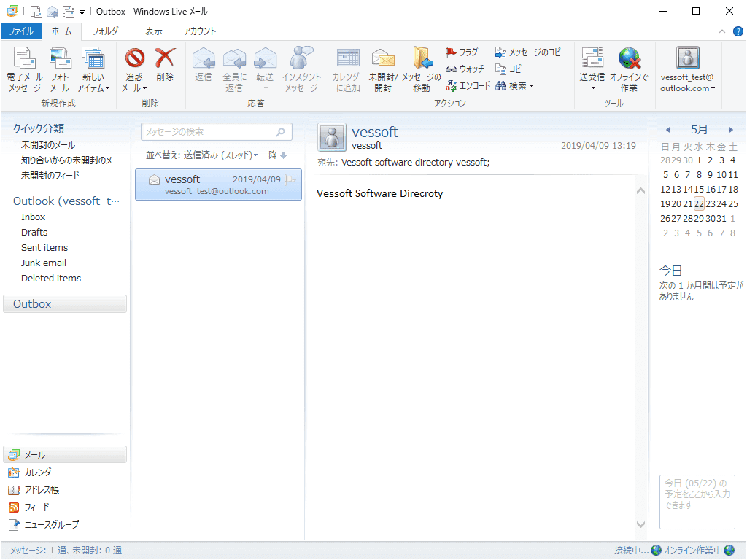
Task: Open the アドレス帳 address book
Action: point(34,489)
